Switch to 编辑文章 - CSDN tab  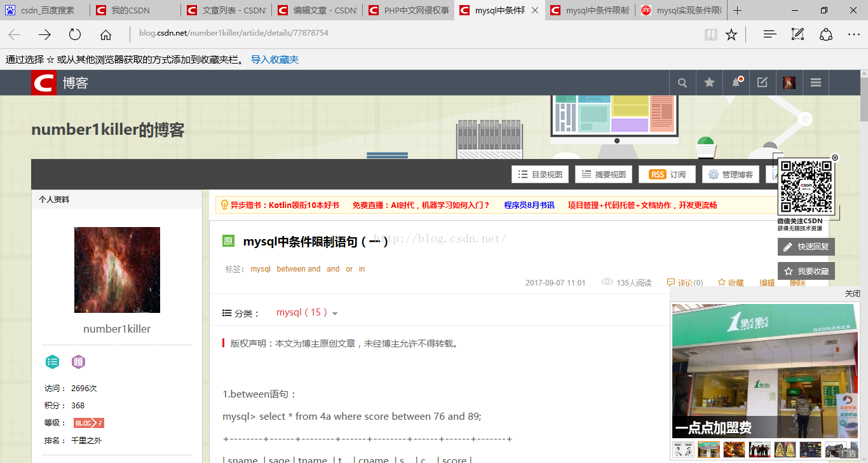(317, 10)
